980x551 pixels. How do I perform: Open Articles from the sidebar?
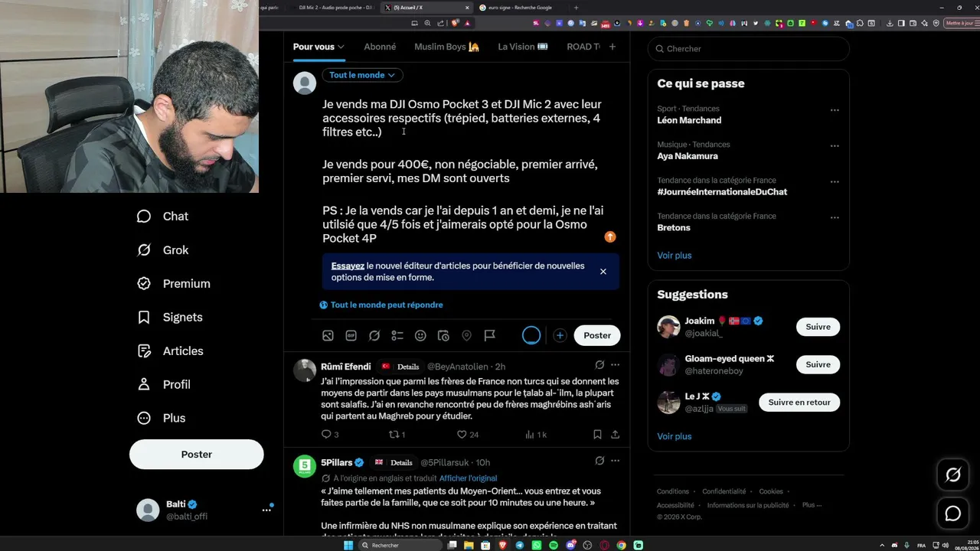[170, 351]
